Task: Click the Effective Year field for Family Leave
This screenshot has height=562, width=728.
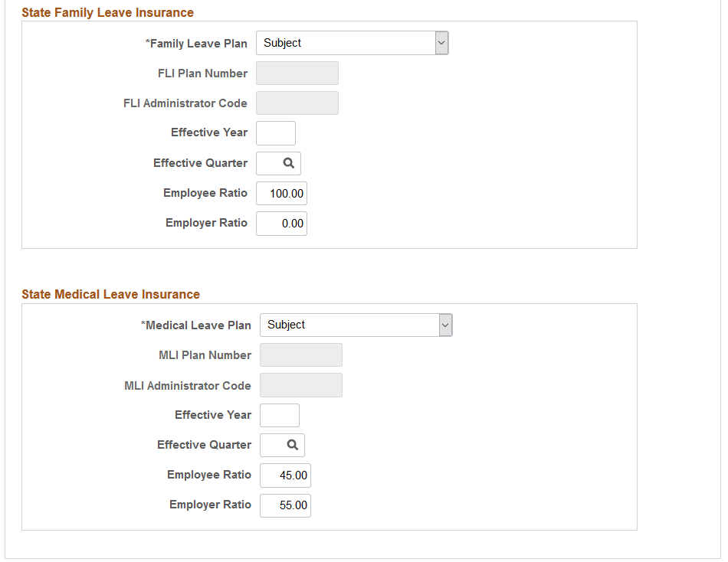Action: click(276, 132)
